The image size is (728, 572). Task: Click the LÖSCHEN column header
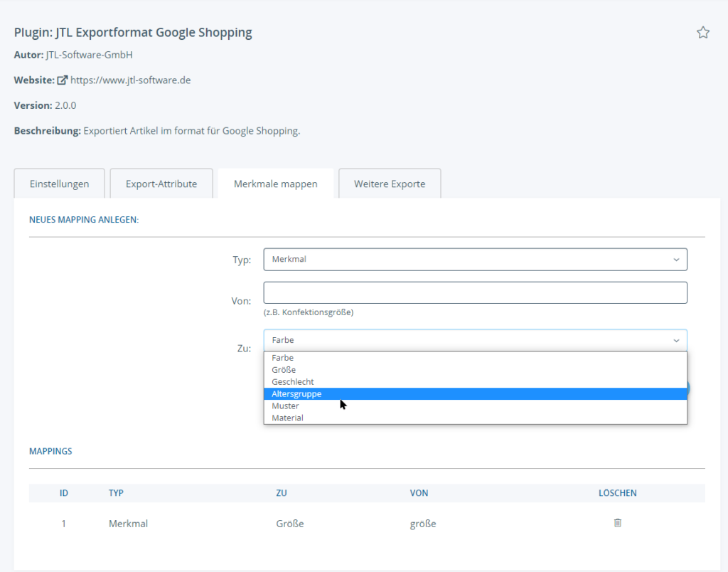[x=617, y=493]
